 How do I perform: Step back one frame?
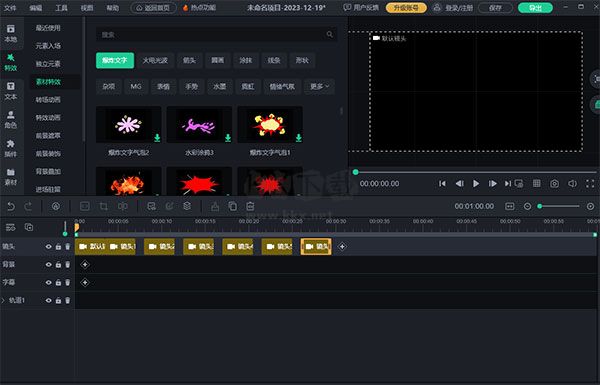[459, 184]
